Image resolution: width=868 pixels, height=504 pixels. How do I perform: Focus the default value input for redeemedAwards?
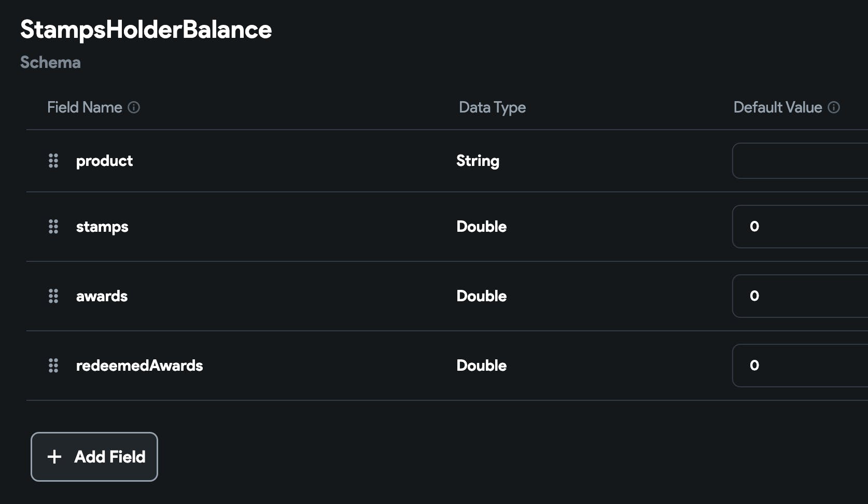(800, 366)
